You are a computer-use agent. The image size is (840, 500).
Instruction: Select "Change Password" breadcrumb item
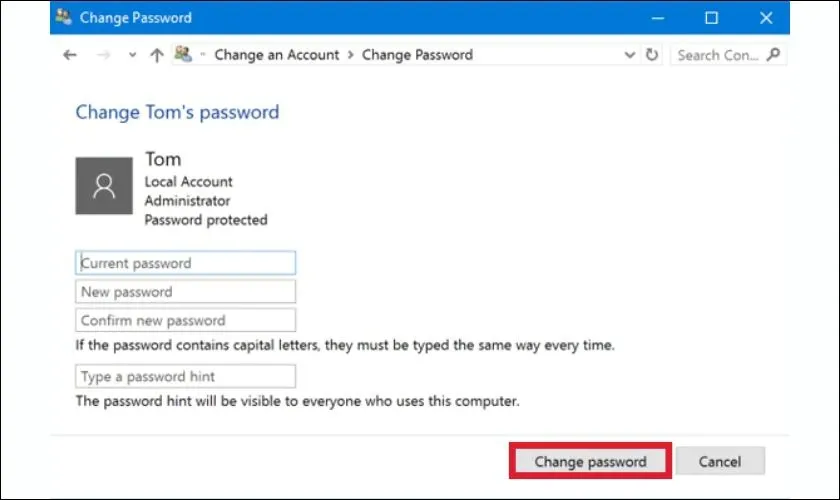pos(417,55)
